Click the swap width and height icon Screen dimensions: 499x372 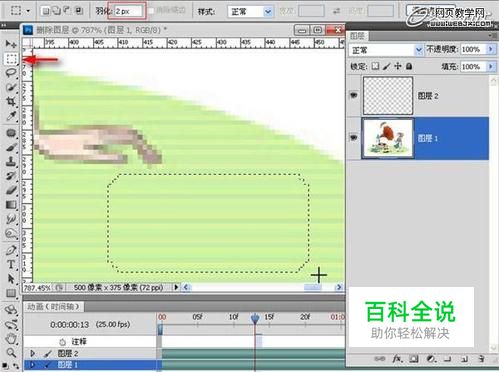pos(336,11)
